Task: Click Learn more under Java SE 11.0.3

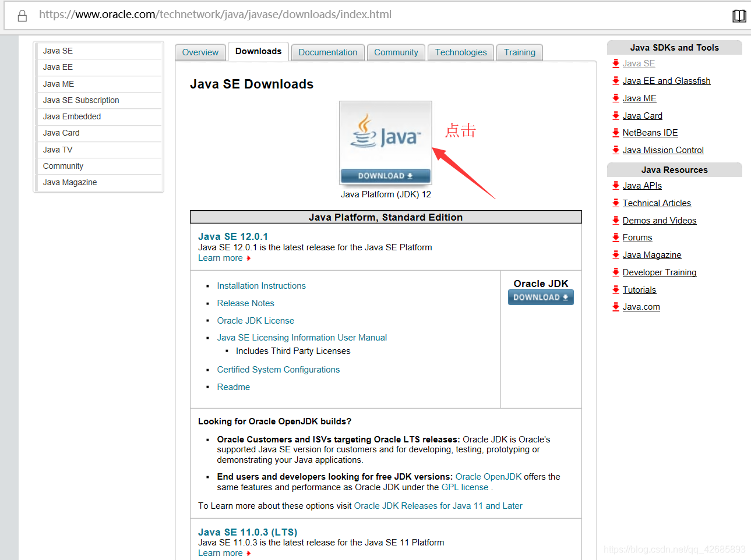Action: click(x=220, y=553)
